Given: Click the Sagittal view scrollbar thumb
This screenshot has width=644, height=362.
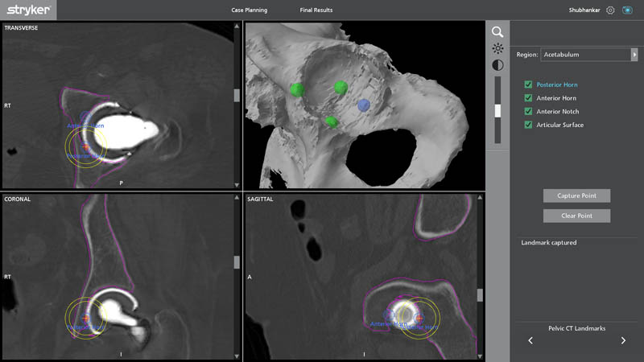Looking at the screenshot, I should coord(480,295).
